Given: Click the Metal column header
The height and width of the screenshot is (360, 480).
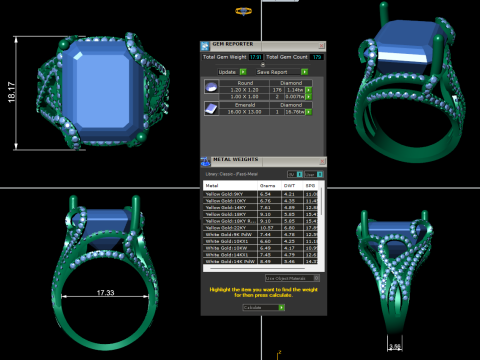Looking at the screenshot, I should (x=230, y=185).
